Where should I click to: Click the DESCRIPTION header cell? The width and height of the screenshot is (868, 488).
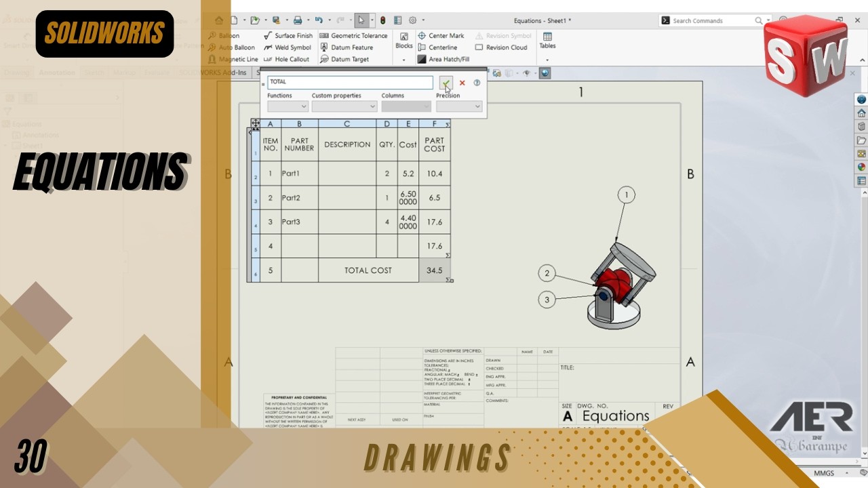(347, 144)
